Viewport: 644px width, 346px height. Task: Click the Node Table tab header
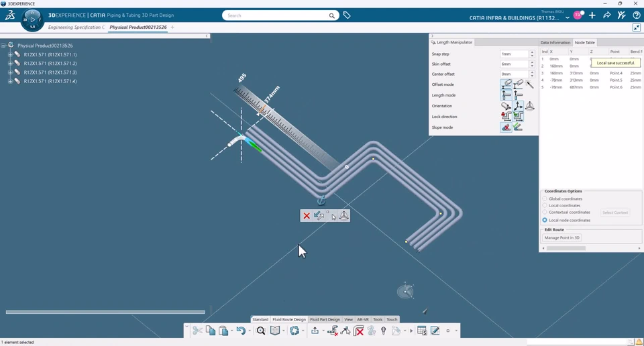click(x=584, y=42)
